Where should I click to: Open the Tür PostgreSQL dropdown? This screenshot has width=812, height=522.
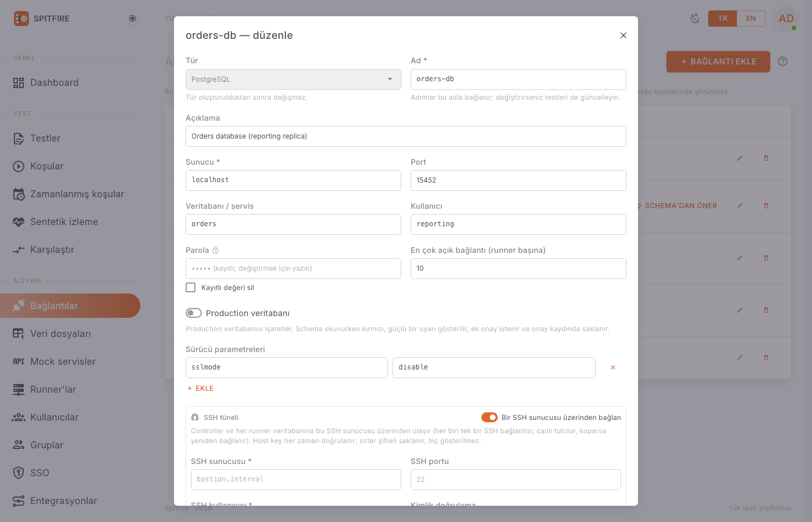(x=293, y=79)
